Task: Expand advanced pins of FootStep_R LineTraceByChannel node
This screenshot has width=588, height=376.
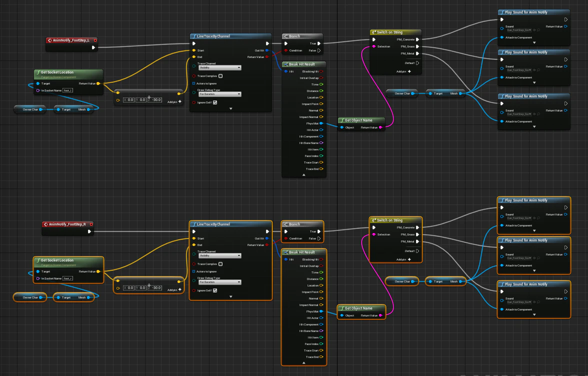Action: coord(230,296)
